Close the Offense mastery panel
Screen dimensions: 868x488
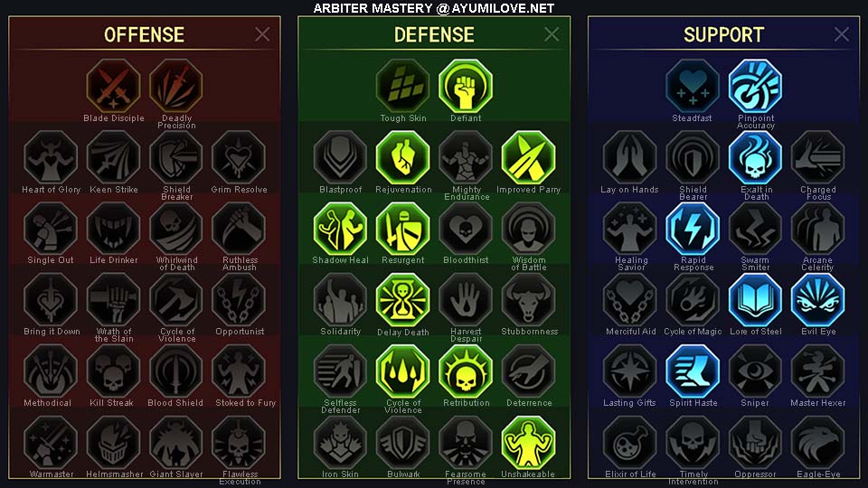pyautogui.click(x=262, y=34)
